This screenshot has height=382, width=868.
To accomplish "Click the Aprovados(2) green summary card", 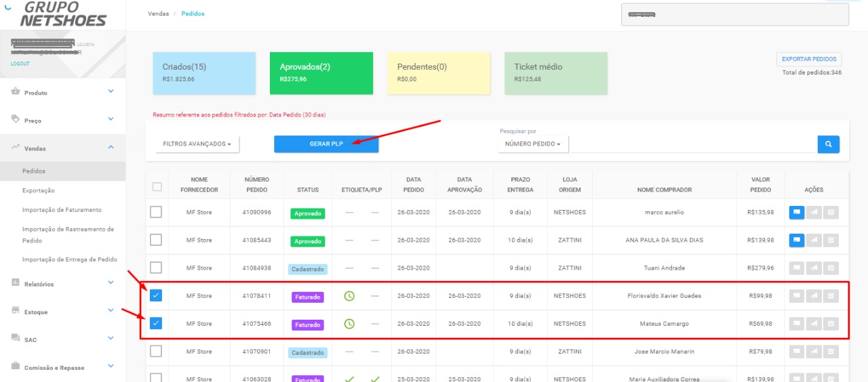I will tap(321, 73).
